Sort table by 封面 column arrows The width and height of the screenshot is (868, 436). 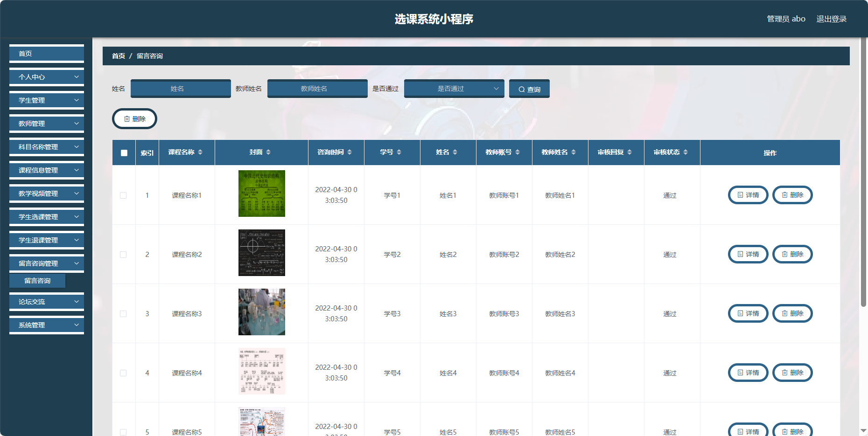268,152
